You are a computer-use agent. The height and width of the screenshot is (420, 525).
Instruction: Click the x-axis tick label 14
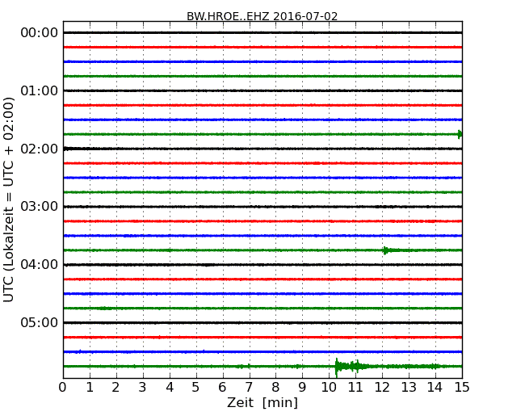coord(435,388)
